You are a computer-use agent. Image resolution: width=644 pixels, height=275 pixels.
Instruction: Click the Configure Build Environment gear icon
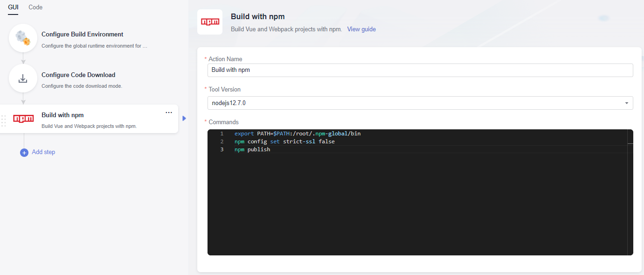[23, 38]
